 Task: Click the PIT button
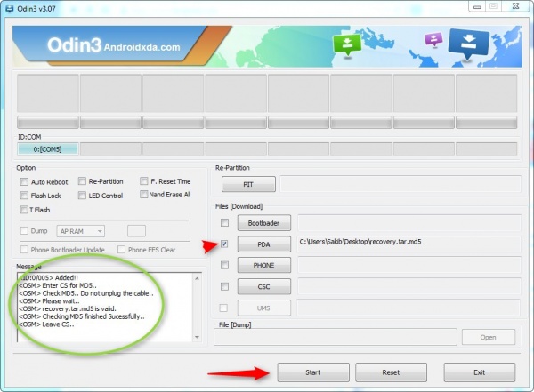pos(248,184)
